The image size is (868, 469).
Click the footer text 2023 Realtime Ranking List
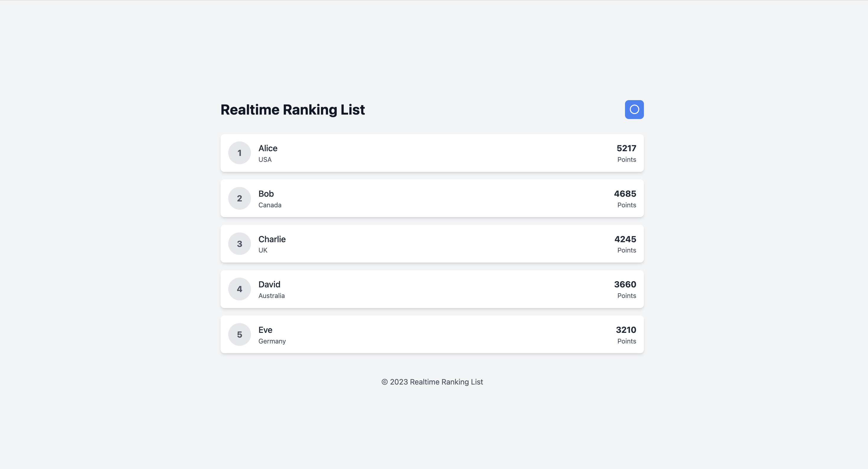coord(436,382)
